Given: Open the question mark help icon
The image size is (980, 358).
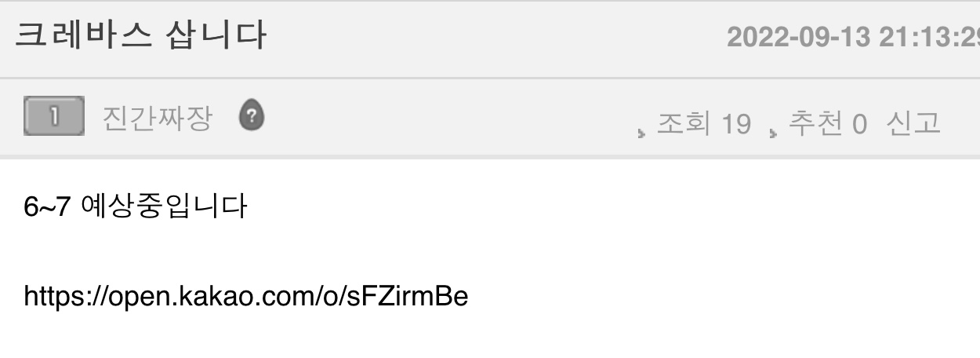Looking at the screenshot, I should coord(251,117).
